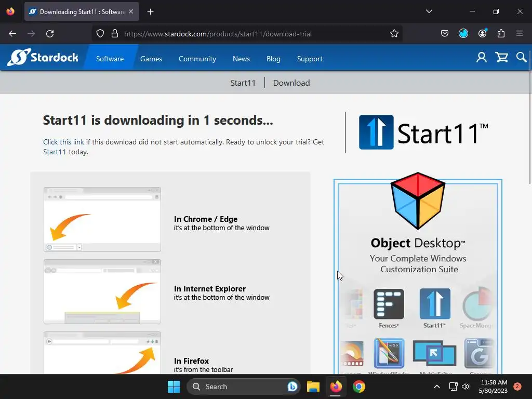Image resolution: width=532 pixels, height=399 pixels.
Task: Click the taskbar Search box
Action: (x=243, y=387)
